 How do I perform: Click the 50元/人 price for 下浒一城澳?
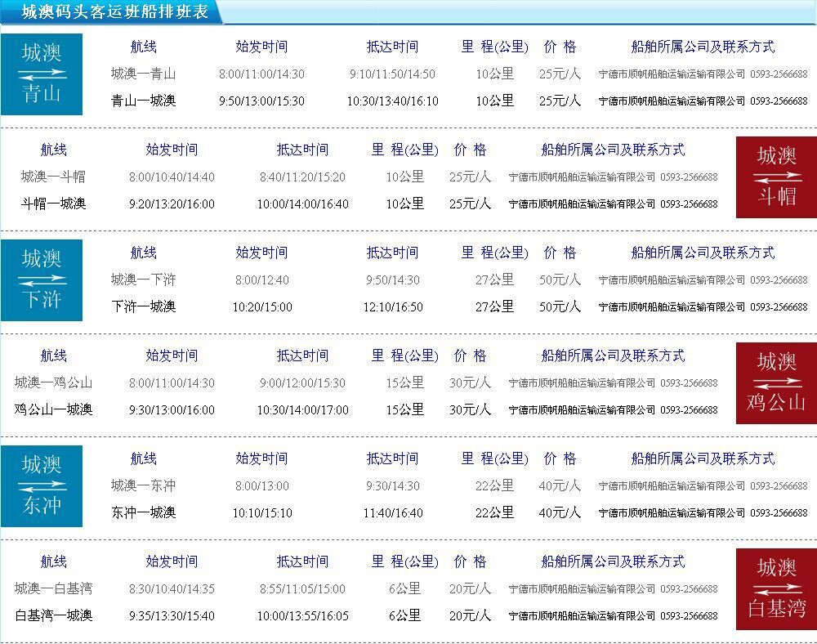pos(560,306)
